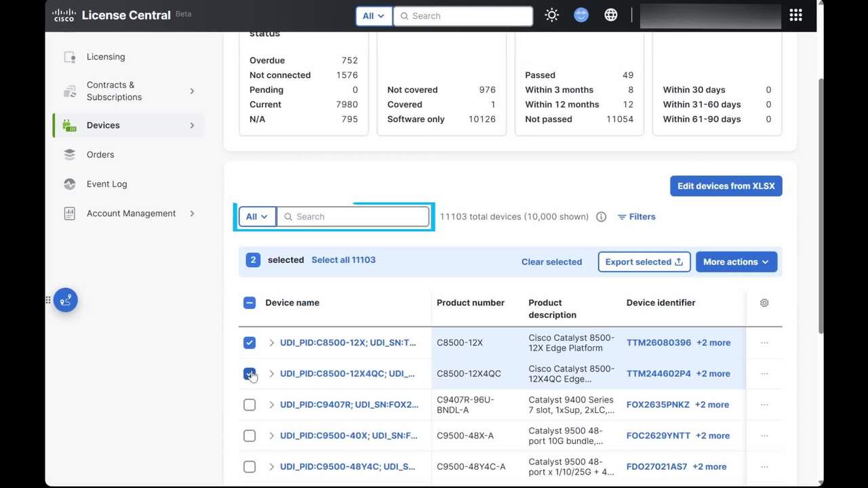Click the Contracts & Subscriptions sidebar icon
Image resolution: width=868 pixels, height=488 pixels.
(x=69, y=91)
